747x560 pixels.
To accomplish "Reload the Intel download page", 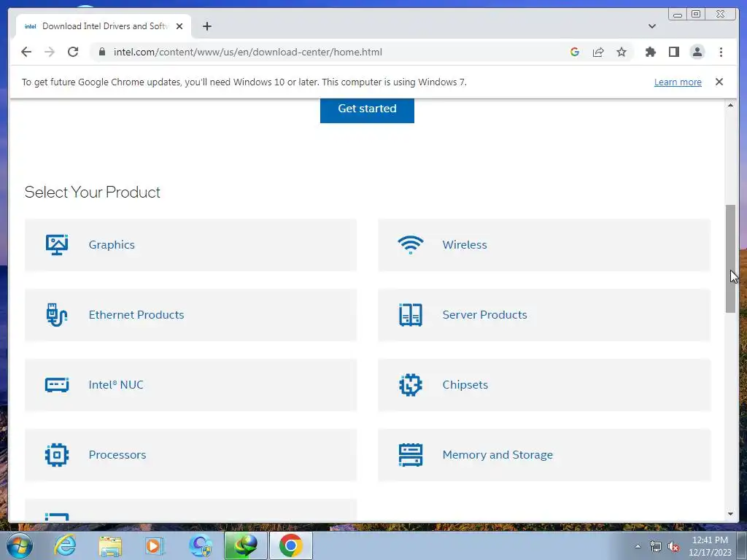I will [73, 52].
